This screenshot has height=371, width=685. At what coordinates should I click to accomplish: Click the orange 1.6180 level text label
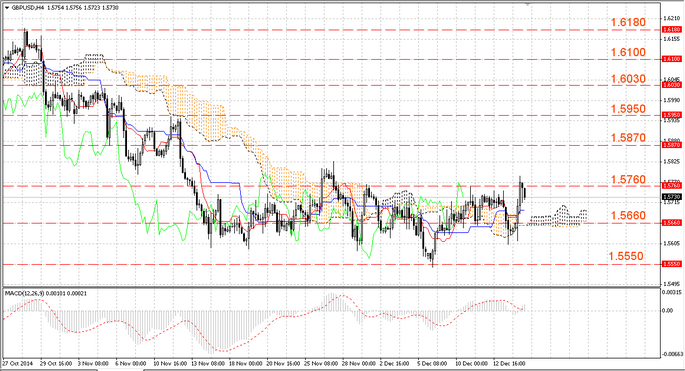[628, 22]
